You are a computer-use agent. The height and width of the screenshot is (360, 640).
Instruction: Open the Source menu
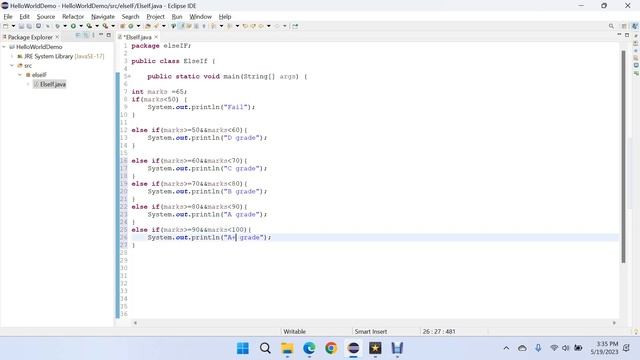pos(46,17)
